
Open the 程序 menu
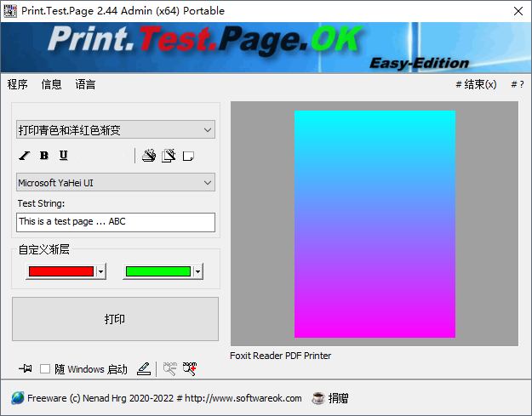[18, 84]
